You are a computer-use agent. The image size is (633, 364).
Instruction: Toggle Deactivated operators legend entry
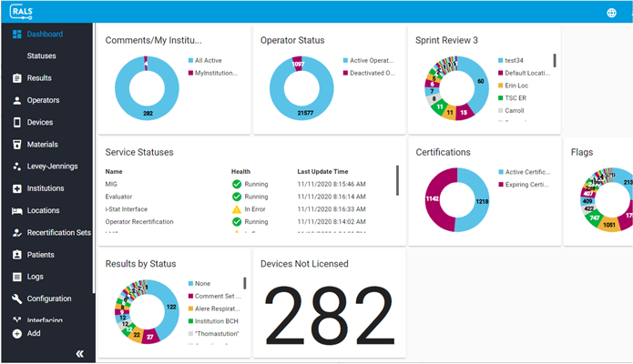(x=372, y=73)
